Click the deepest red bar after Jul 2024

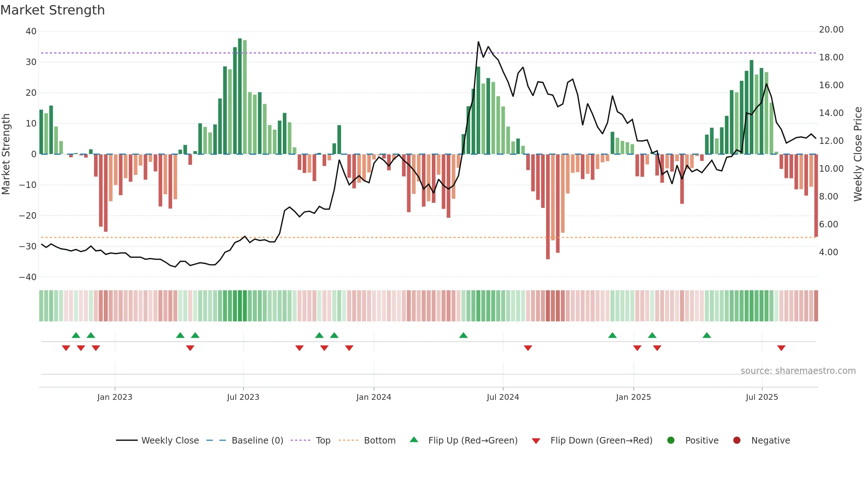[x=548, y=207]
